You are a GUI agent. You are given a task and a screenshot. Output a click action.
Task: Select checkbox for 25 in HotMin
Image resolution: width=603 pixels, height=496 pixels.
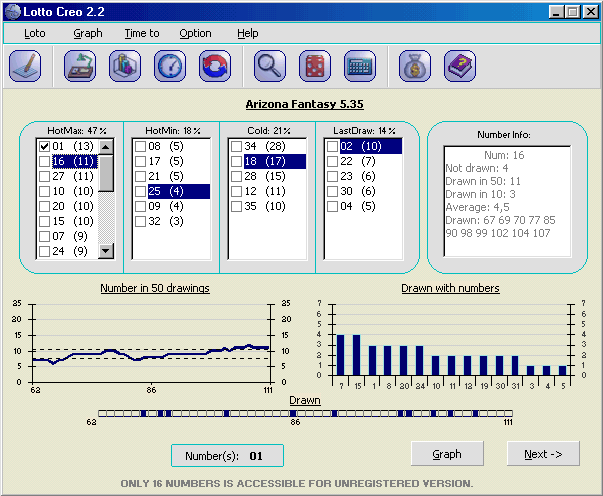140,191
